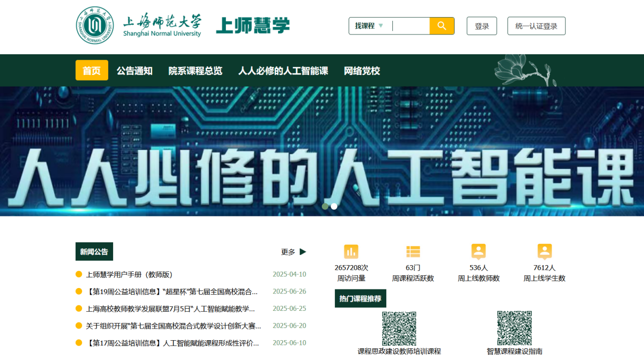Image resolution: width=644 pixels, height=361 pixels.
Task: Click the 统一认证登录 button
Action: click(536, 26)
